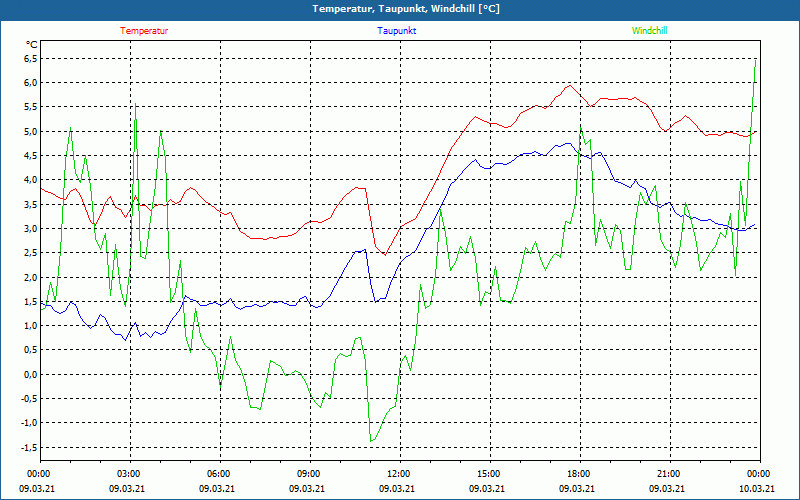Click the -1,0 value on the y-axis
This screenshot has height=500, width=800.
click(x=29, y=423)
